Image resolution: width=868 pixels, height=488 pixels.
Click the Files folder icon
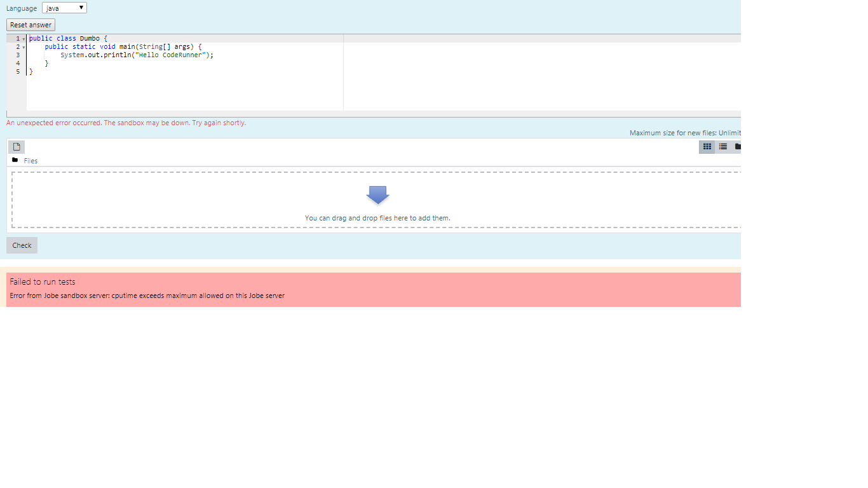[x=15, y=160]
